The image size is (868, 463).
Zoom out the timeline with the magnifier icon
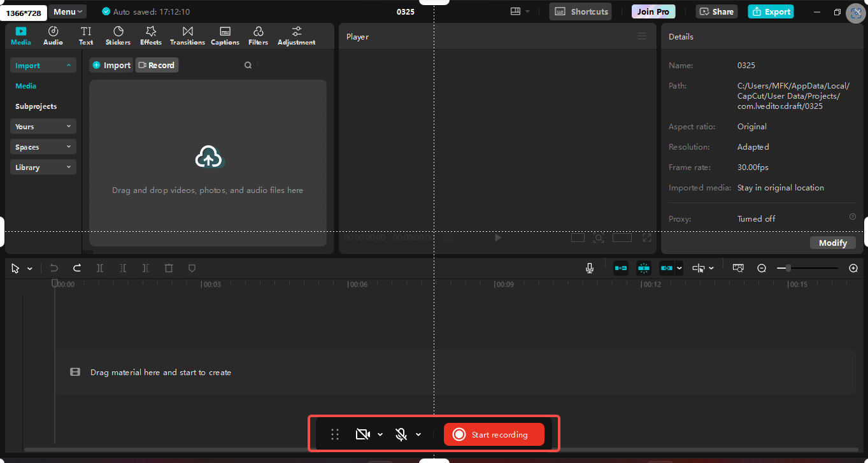tap(762, 267)
